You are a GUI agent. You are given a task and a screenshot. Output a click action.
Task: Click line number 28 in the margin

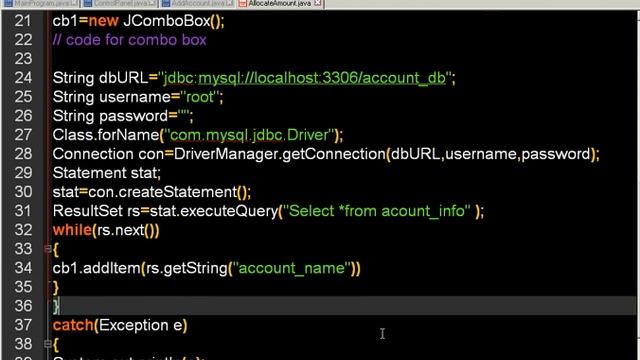tap(23, 154)
